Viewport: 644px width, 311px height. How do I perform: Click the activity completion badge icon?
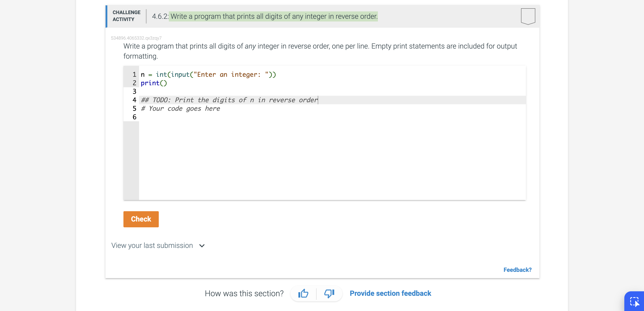tap(528, 16)
